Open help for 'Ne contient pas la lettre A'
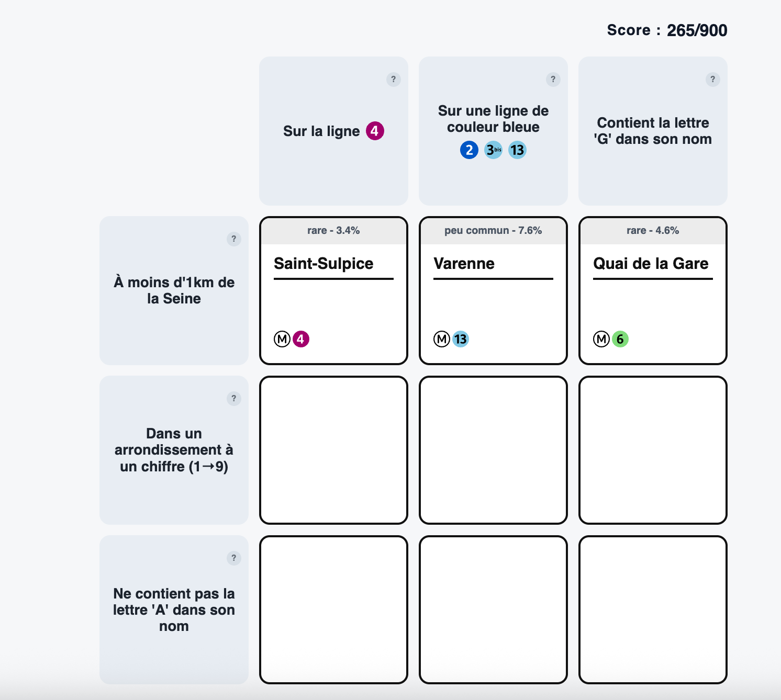The image size is (781, 700). (233, 558)
